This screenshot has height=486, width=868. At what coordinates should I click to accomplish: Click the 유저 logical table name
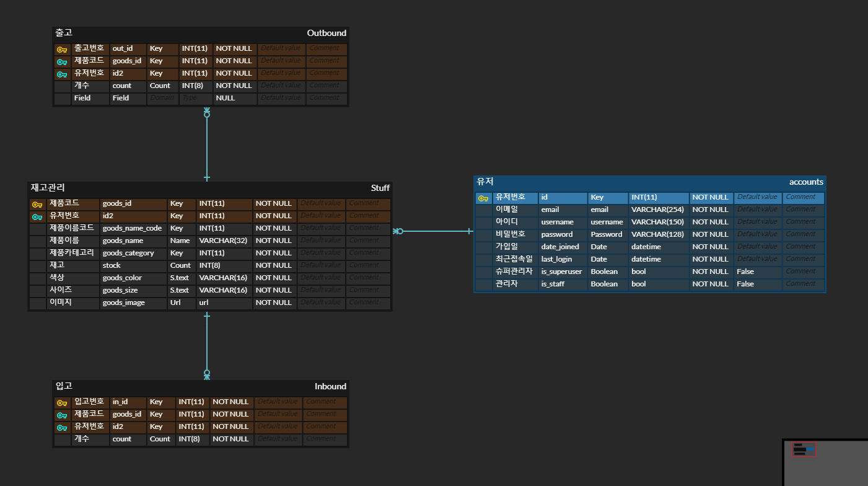click(x=484, y=181)
